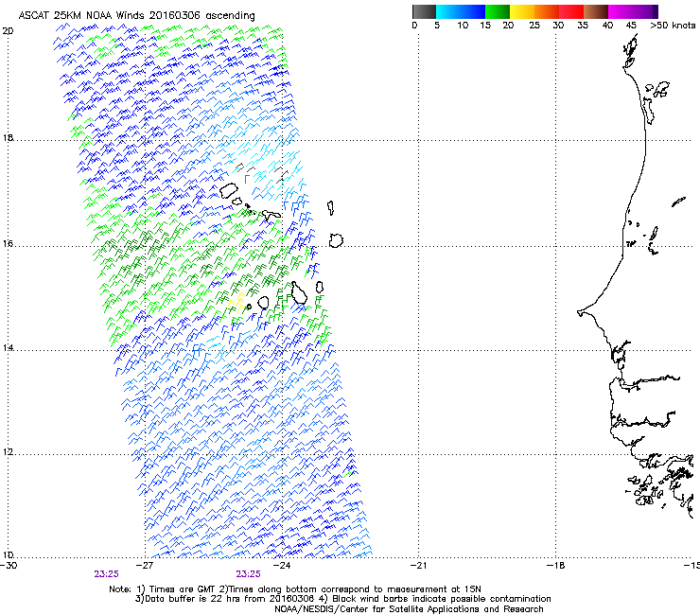The height and width of the screenshot is (615, 700).
Task: Click the cyan segment of the wind legend
Action: click(448, 11)
